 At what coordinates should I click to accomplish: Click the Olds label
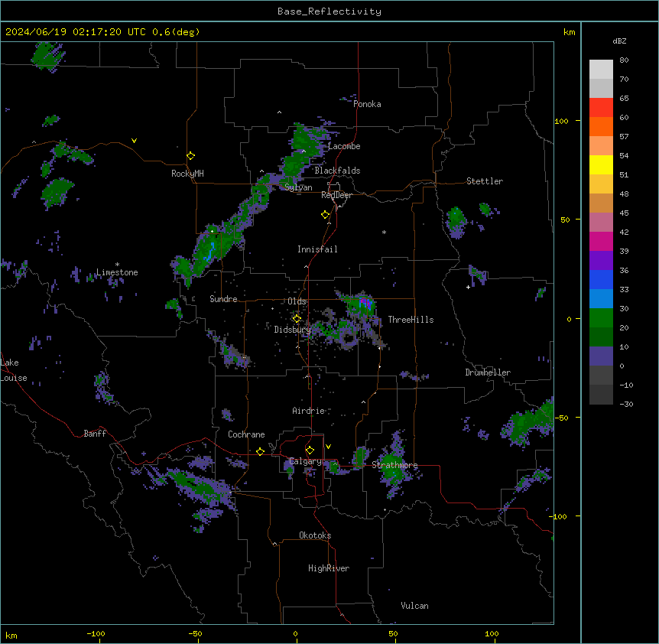pyautogui.click(x=297, y=301)
